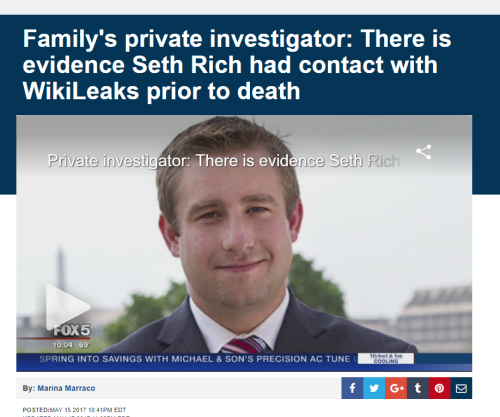Screen dimensions: 500x417
Task: Post the article to Tumblr
Action: click(x=418, y=388)
